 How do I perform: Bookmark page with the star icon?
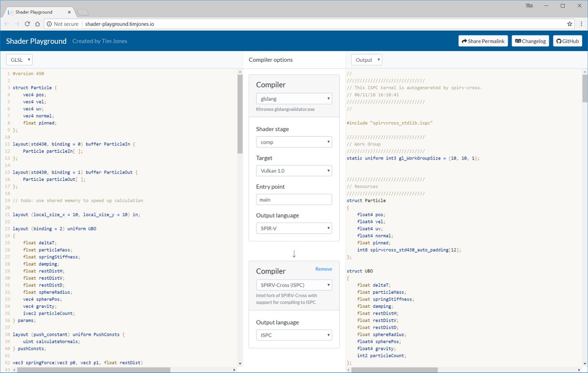[x=569, y=24]
